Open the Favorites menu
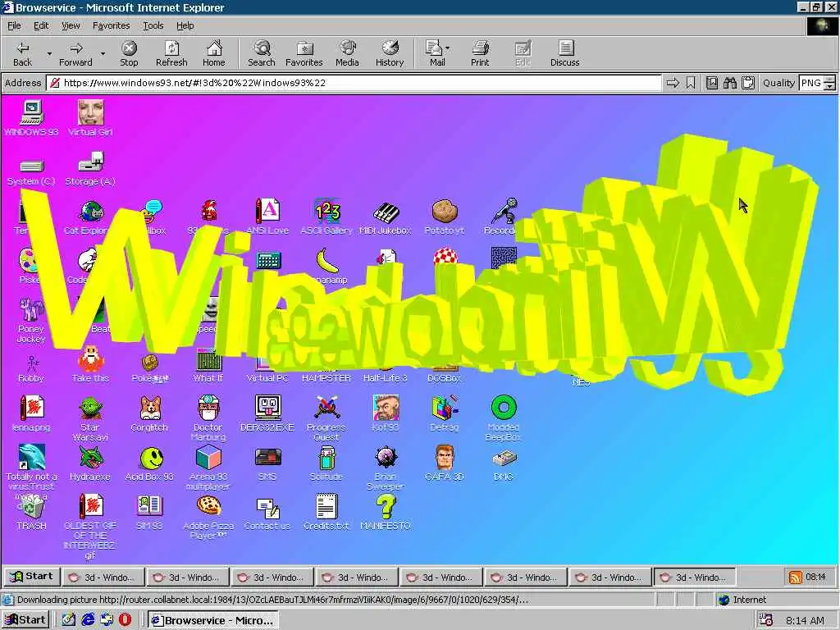The width and height of the screenshot is (840, 630). click(111, 25)
